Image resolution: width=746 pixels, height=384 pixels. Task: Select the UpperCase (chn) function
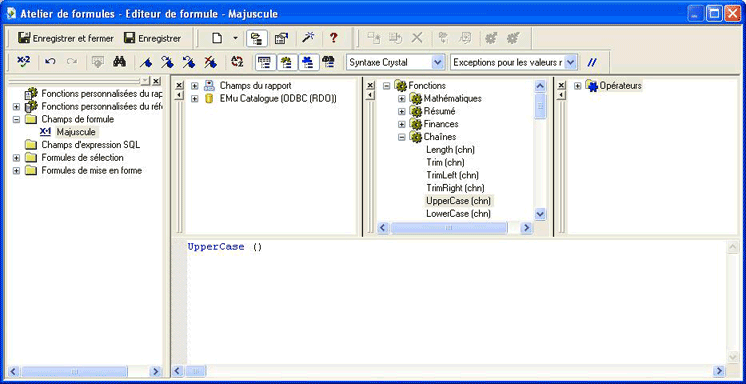pyautogui.click(x=459, y=201)
